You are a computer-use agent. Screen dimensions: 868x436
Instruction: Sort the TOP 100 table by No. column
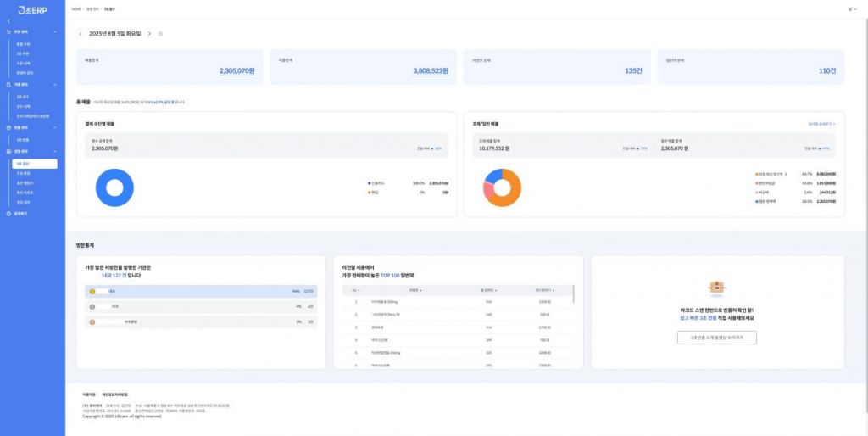(355, 290)
